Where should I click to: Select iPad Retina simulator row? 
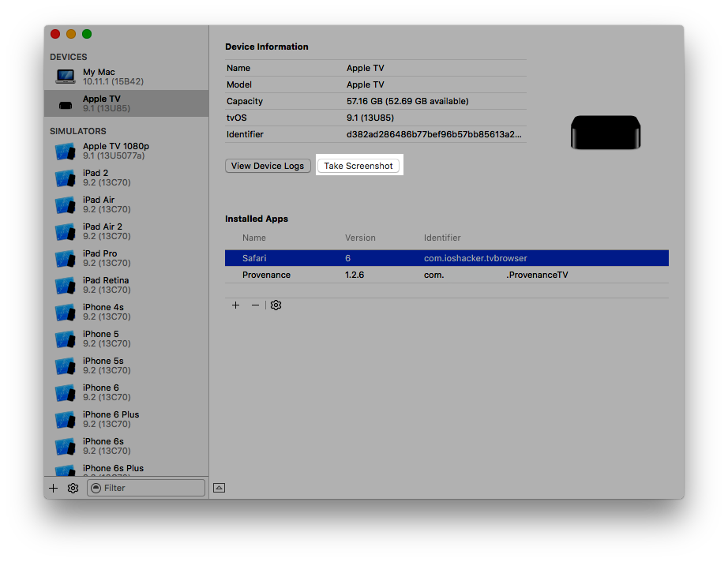[x=126, y=286]
